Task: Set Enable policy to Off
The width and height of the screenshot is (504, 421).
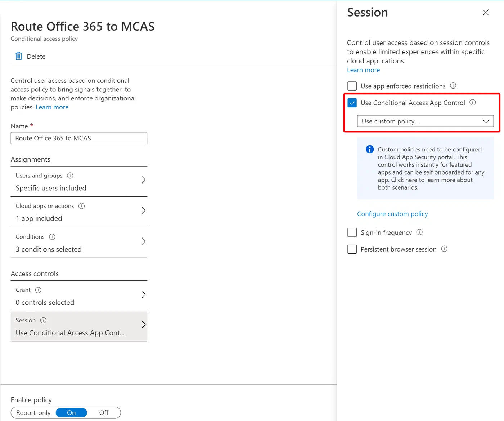Action: coord(104,413)
